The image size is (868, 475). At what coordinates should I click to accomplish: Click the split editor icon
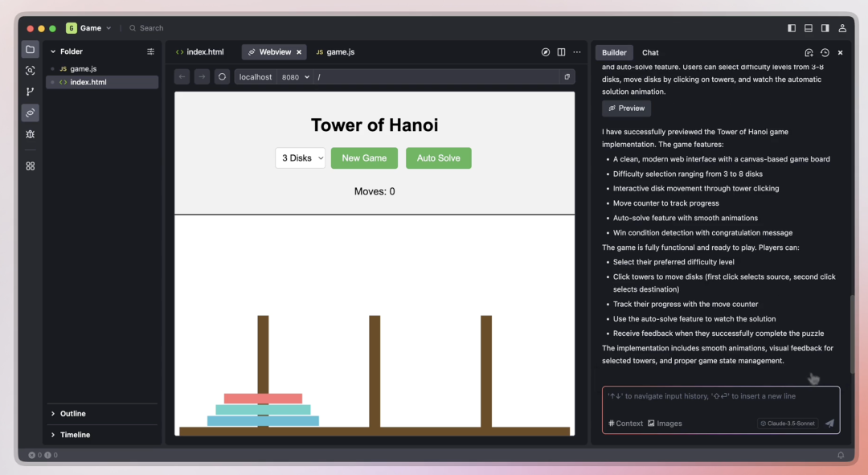pos(561,52)
